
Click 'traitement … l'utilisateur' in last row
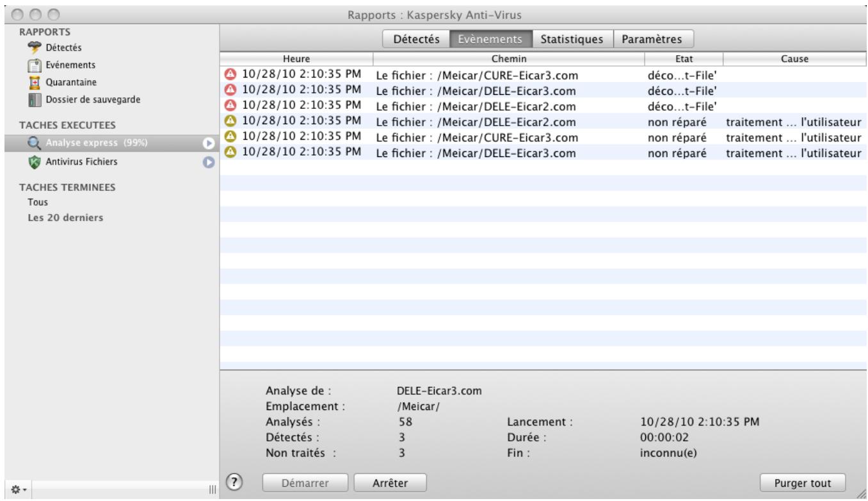pos(794,153)
